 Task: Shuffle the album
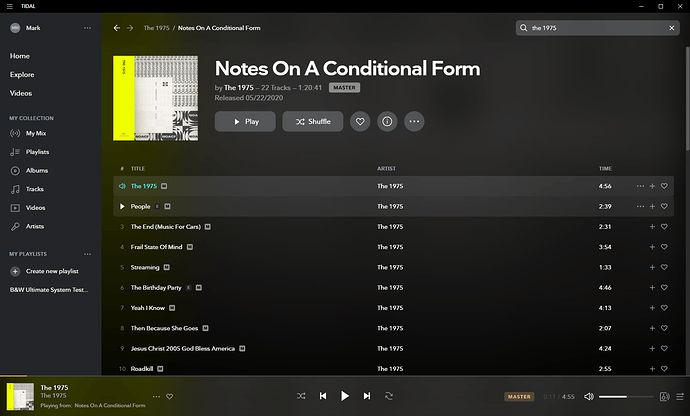click(x=313, y=121)
